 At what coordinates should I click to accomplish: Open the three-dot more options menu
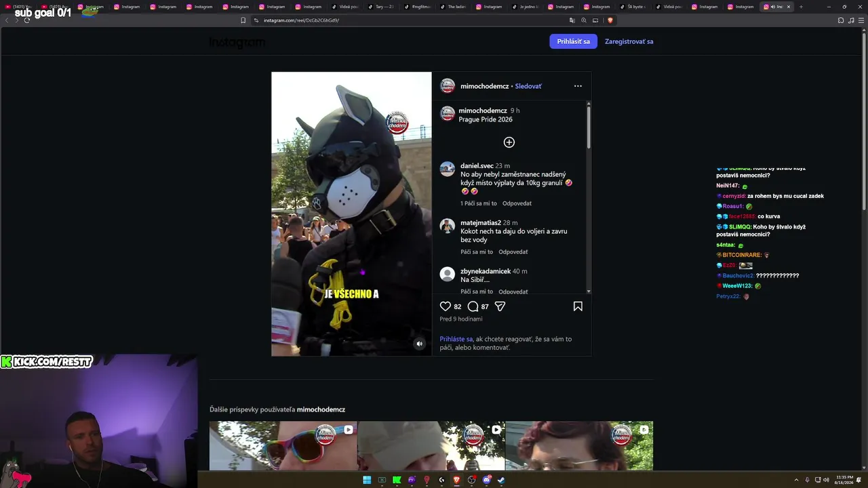578,86
